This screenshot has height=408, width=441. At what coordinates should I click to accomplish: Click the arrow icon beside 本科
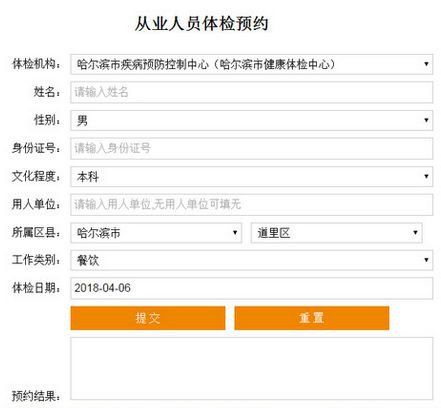click(x=426, y=176)
